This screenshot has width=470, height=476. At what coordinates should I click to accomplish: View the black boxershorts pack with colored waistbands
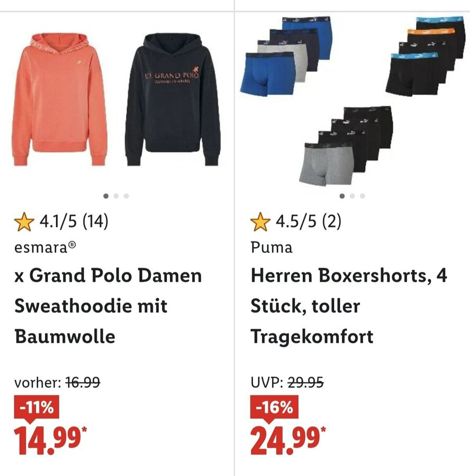(x=426, y=56)
